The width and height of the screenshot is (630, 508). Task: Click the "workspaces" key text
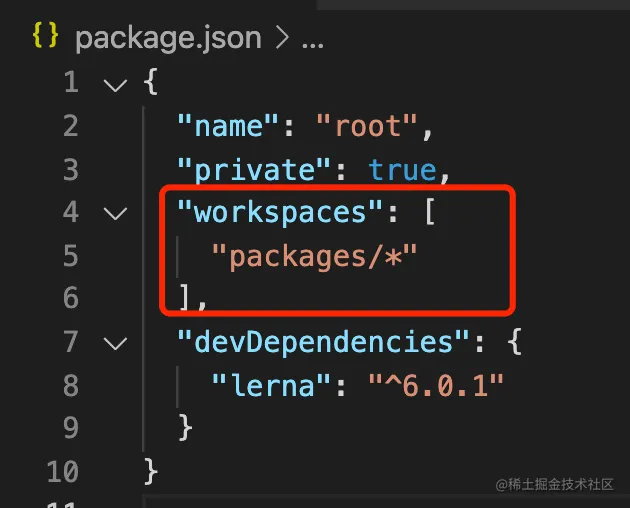coord(280,213)
